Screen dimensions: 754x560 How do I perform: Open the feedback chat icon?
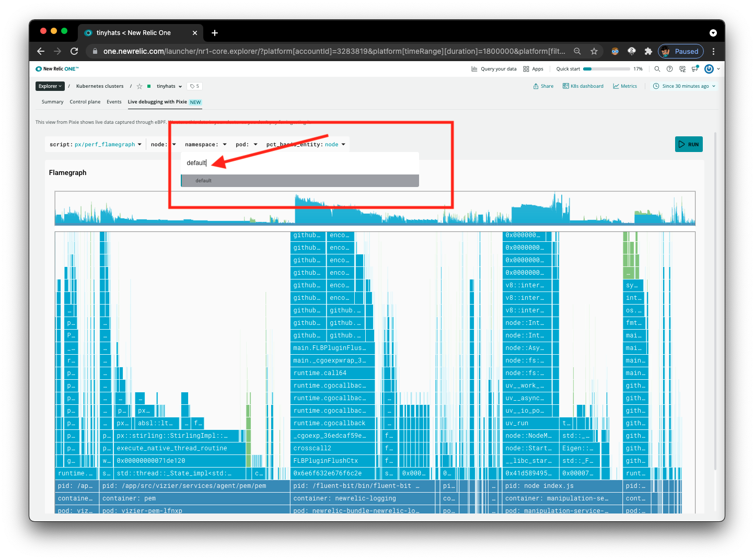tap(682, 69)
